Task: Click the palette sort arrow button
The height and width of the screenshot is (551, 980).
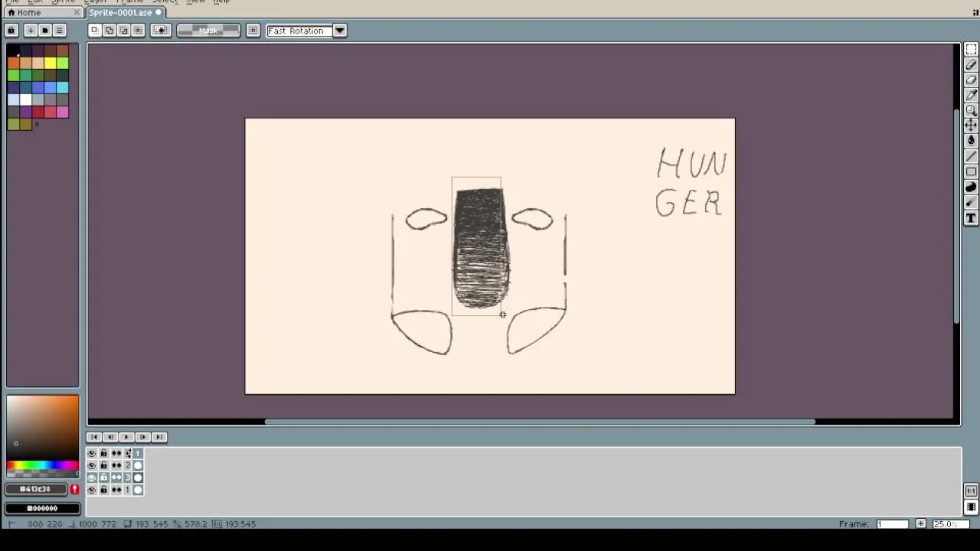Action: (30, 31)
